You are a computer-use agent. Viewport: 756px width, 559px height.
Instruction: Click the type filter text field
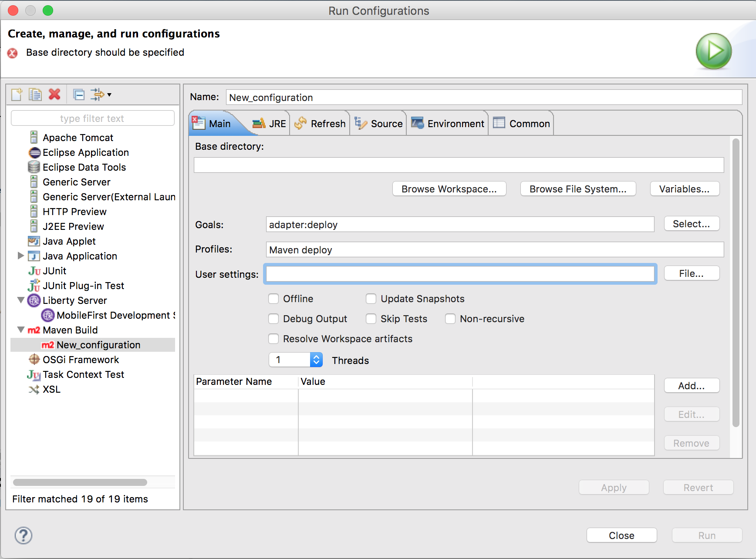[x=92, y=118]
